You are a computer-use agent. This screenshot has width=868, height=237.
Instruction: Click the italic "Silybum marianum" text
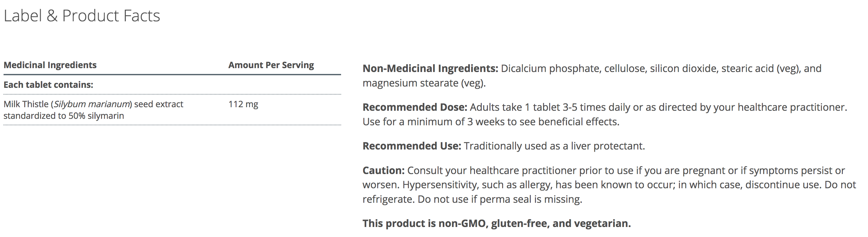click(x=92, y=104)
